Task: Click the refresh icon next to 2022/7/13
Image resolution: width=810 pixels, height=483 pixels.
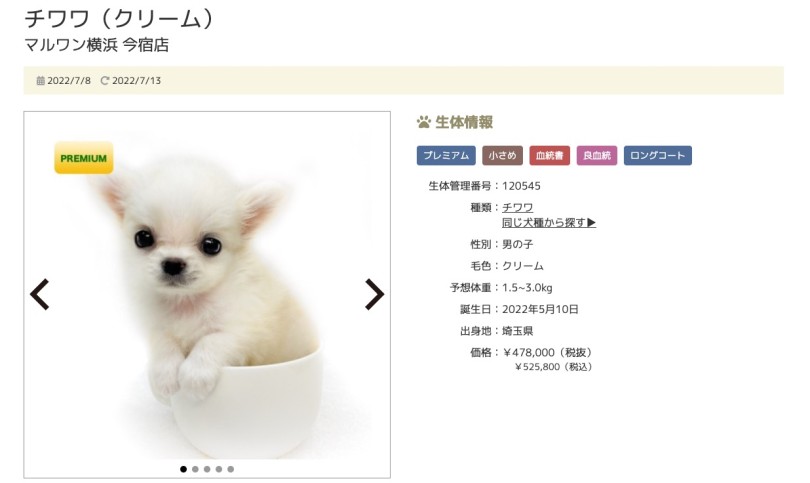Action: (105, 81)
